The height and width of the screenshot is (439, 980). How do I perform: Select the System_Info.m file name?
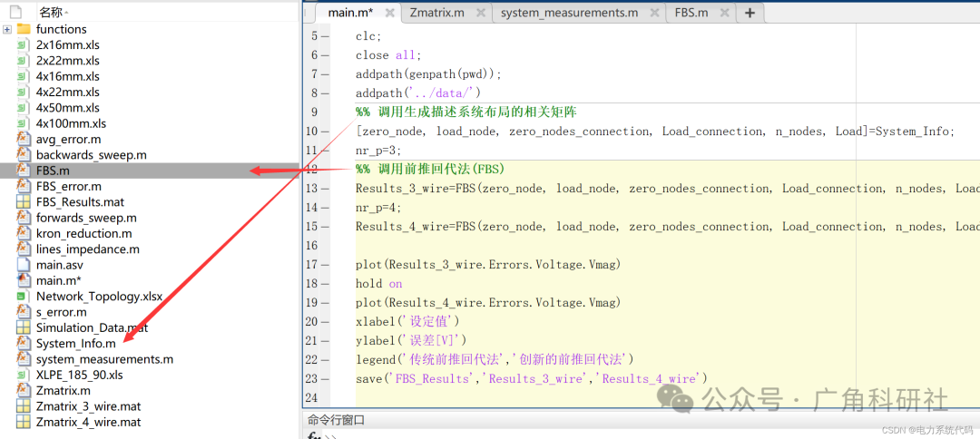(x=75, y=344)
